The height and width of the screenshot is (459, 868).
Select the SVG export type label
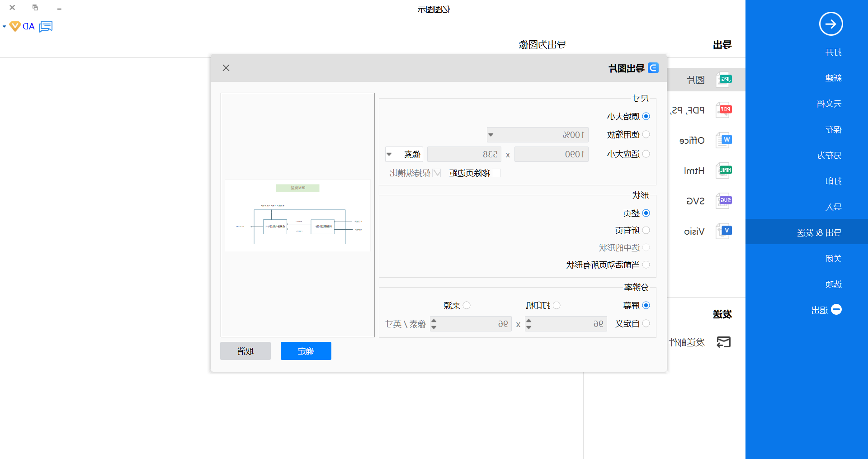(695, 201)
